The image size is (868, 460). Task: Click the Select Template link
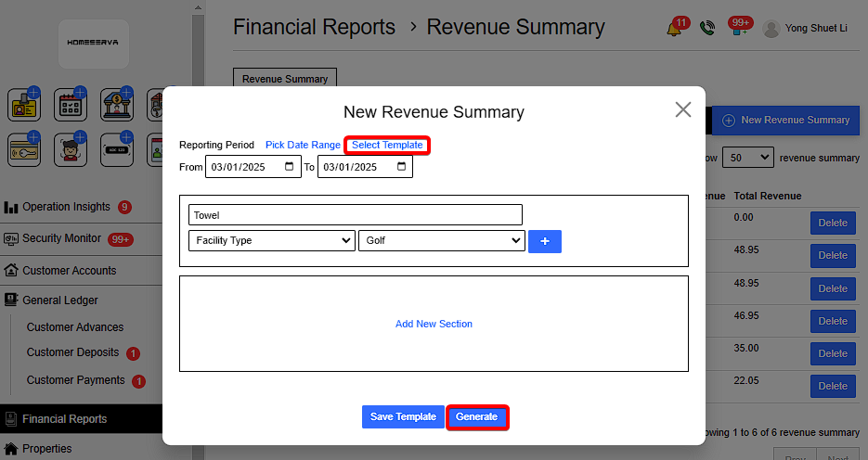point(387,146)
